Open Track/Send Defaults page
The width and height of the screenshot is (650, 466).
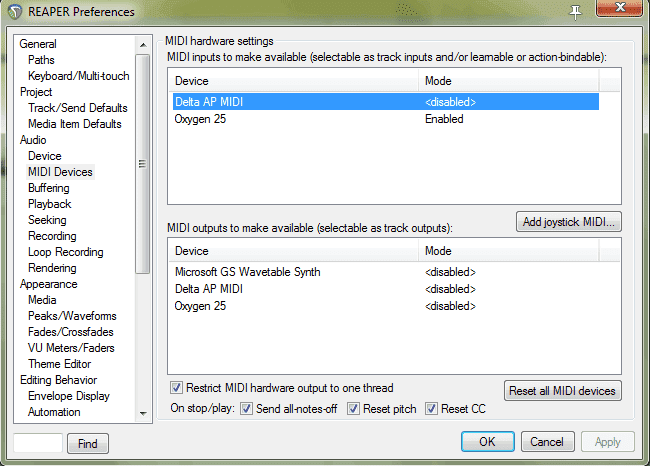point(78,108)
